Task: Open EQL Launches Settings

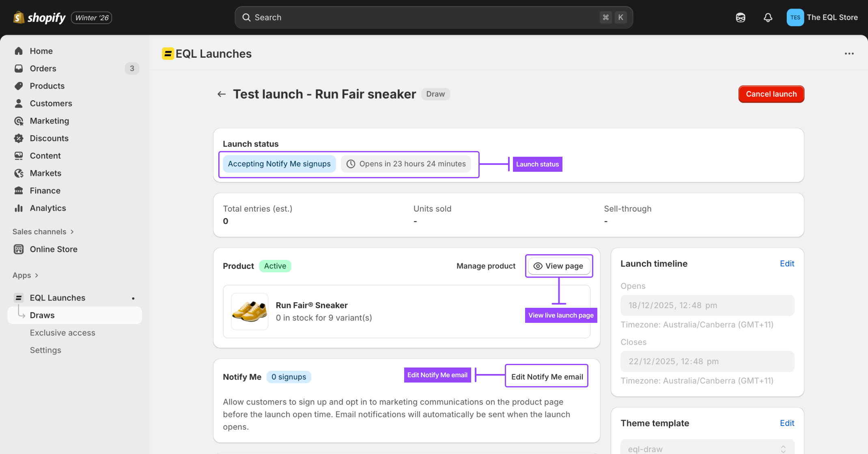Action: pos(45,350)
